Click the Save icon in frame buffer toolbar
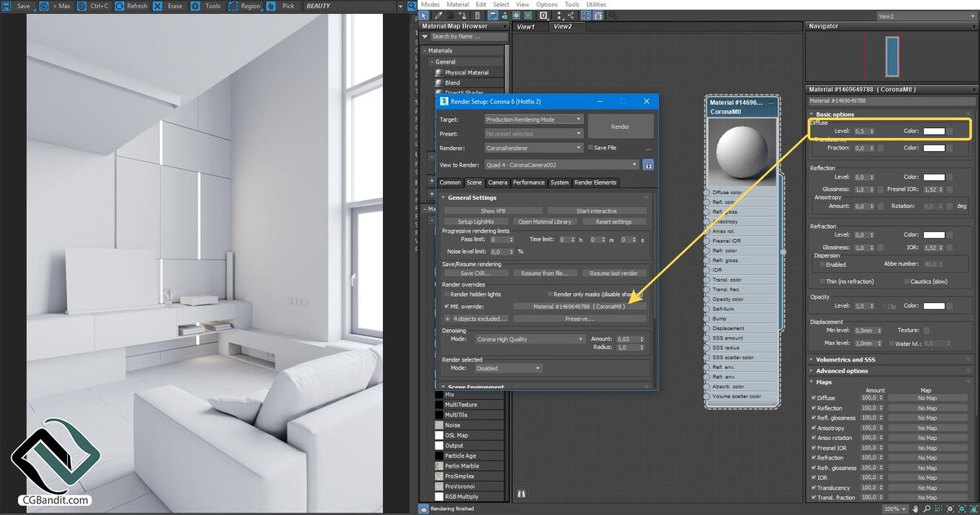 tap(7, 6)
